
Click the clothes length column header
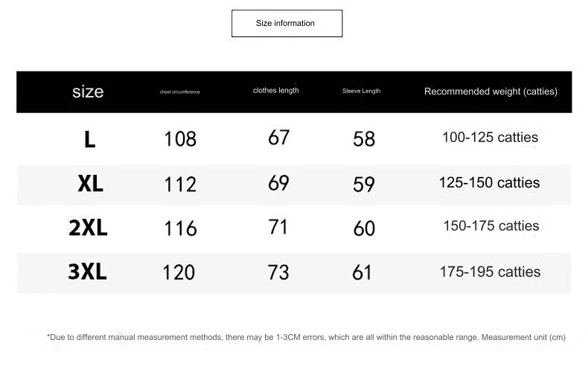pos(275,91)
